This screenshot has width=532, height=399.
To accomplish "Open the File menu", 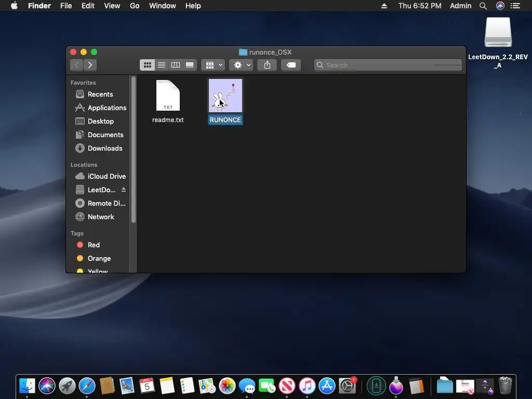I will pyautogui.click(x=66, y=6).
